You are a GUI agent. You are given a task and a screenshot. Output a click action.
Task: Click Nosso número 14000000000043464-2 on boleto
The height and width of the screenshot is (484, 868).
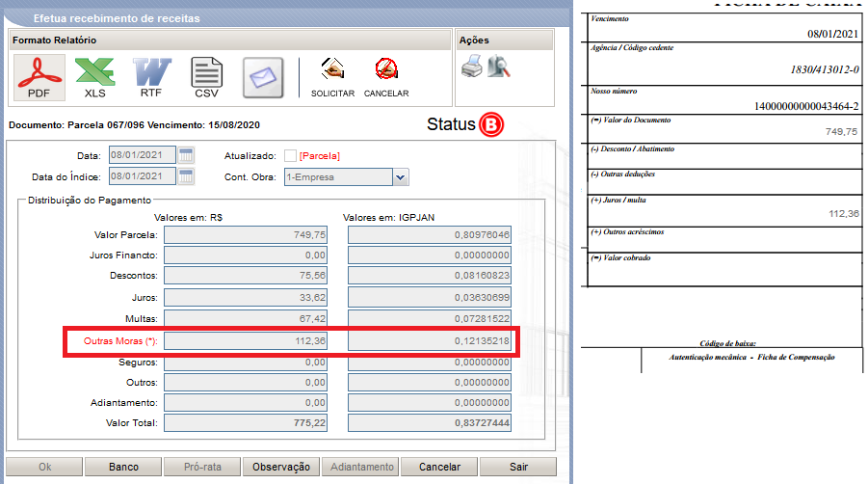point(806,106)
